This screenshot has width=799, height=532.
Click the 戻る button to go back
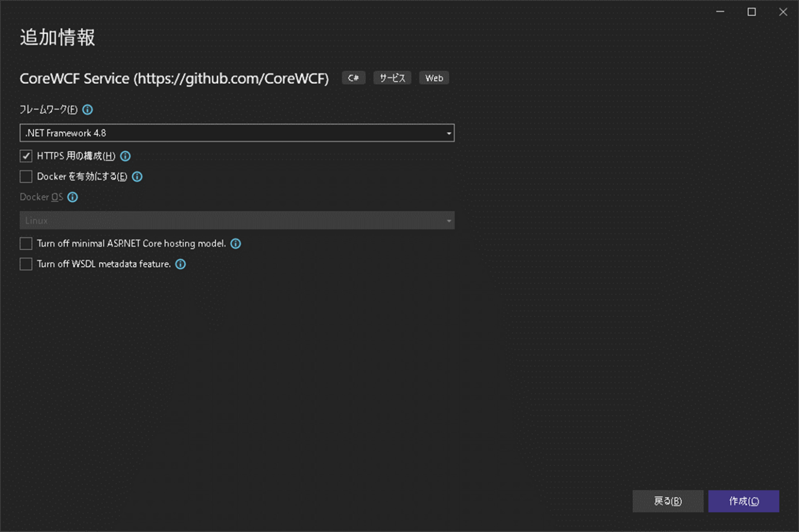pyautogui.click(x=668, y=501)
